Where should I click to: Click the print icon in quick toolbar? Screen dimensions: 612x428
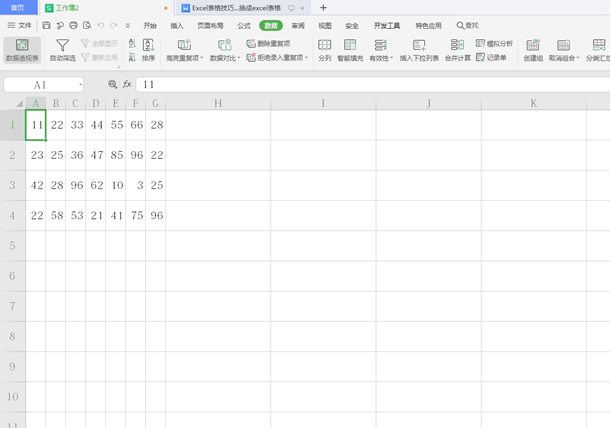click(x=73, y=25)
